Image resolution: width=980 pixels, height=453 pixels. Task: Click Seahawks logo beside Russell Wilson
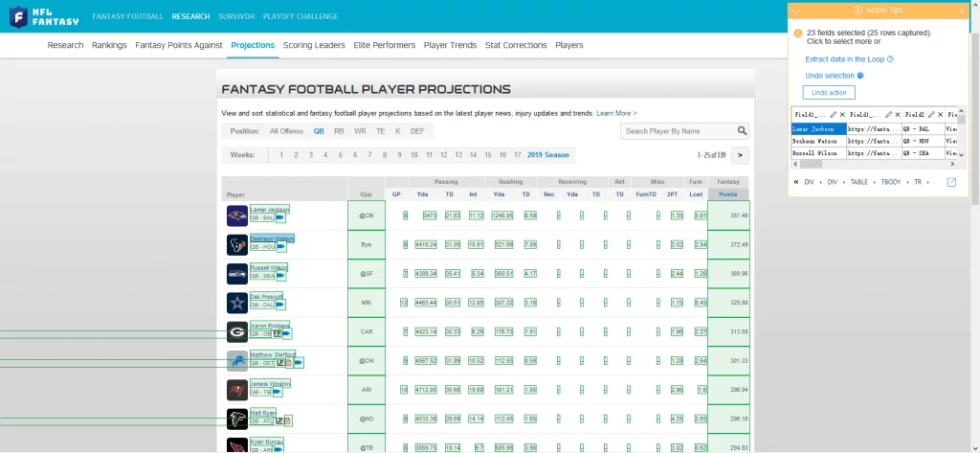pos(237,274)
